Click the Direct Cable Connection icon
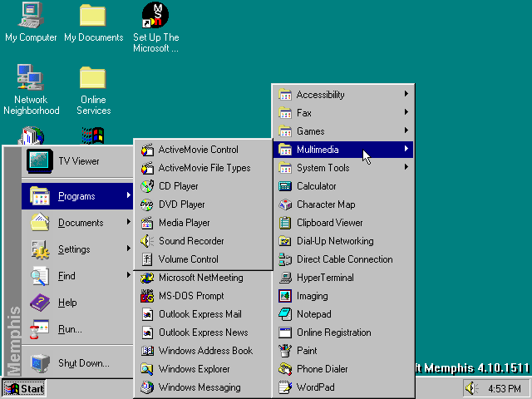The image size is (532, 399). [x=285, y=259]
